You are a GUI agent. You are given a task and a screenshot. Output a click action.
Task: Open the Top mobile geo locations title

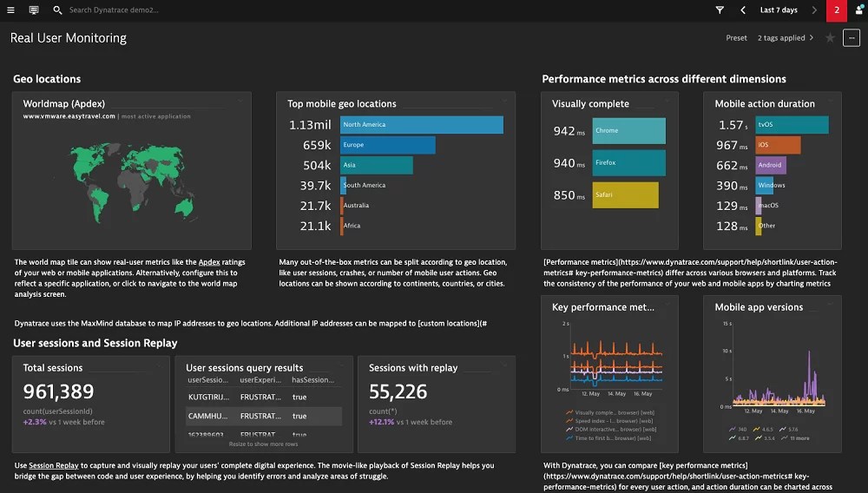point(341,103)
